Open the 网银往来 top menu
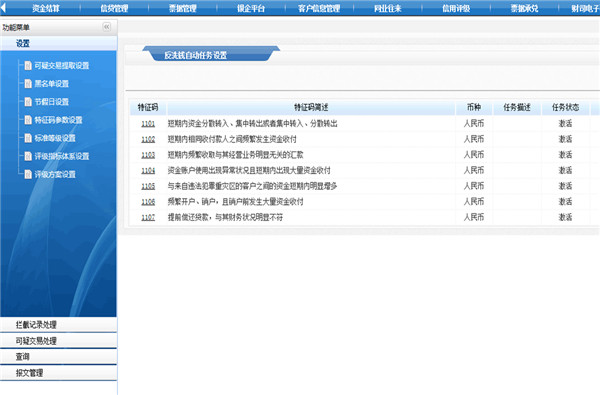This screenshot has height=395, width=600. (387, 8)
